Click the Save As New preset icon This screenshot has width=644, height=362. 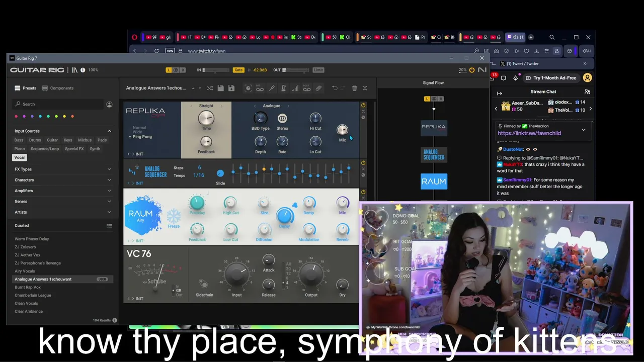click(231, 88)
